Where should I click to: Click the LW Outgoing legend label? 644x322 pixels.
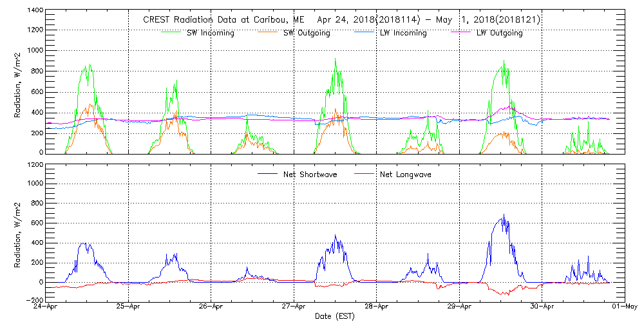click(x=499, y=33)
